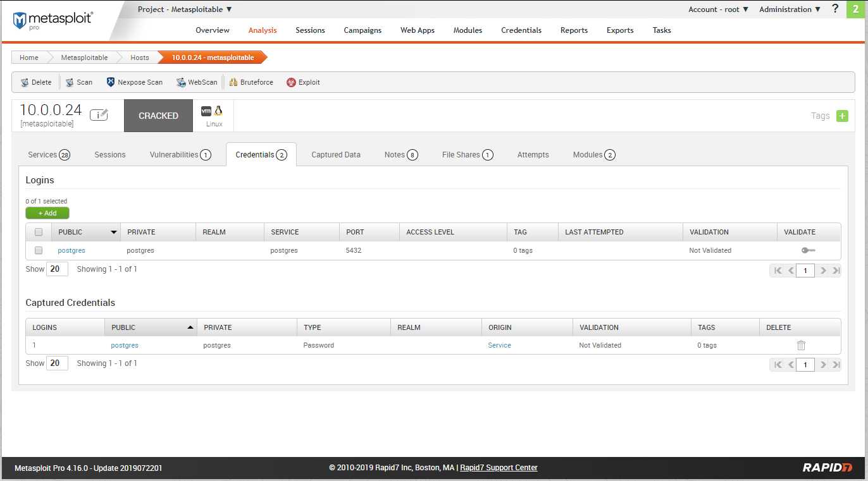Viewport: 868px width, 481px height.
Task: Open postgres link in Captured Credentials table
Action: click(125, 345)
